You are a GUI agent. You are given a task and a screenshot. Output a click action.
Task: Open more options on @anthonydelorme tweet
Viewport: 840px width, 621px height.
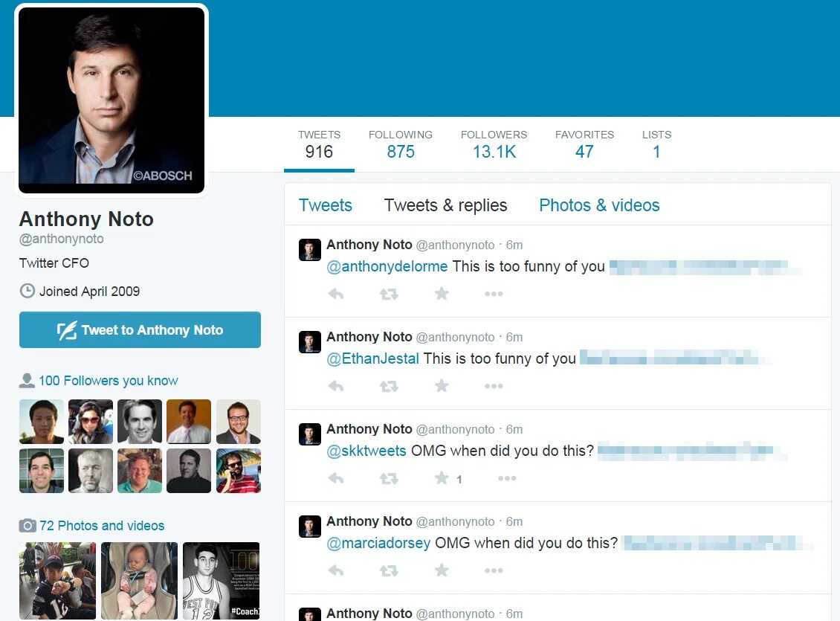(x=494, y=294)
